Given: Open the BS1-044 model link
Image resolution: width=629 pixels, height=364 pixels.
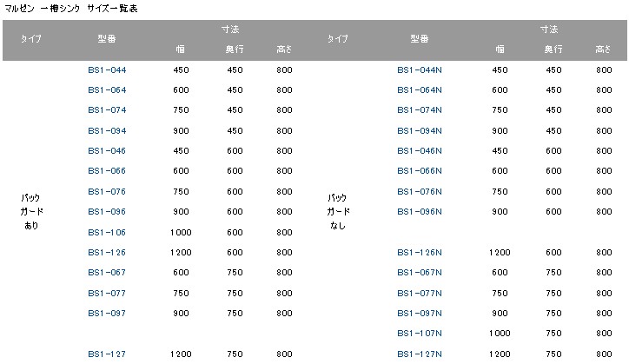Looking at the screenshot, I should tap(107, 70).
